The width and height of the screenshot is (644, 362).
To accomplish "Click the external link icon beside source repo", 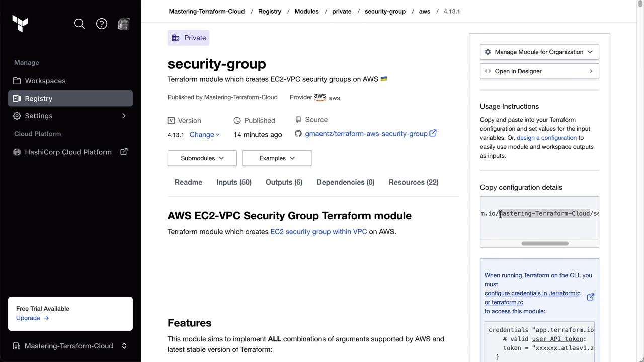I will 433,133.
